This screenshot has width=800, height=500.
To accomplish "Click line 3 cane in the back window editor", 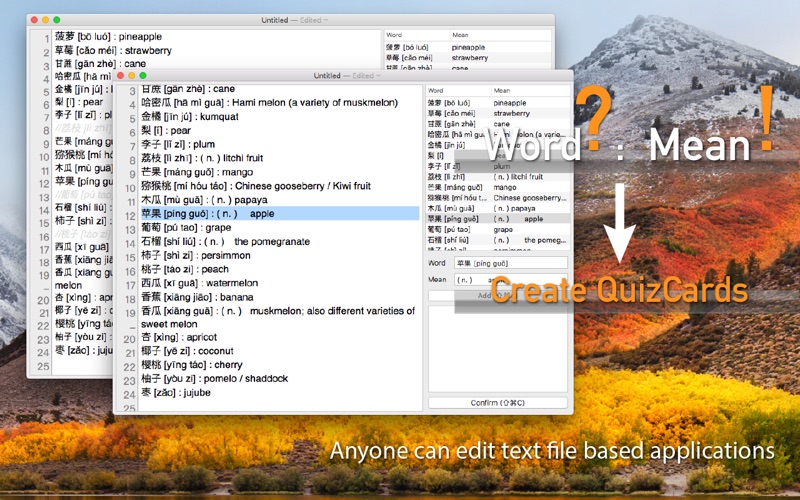I will tap(101, 64).
